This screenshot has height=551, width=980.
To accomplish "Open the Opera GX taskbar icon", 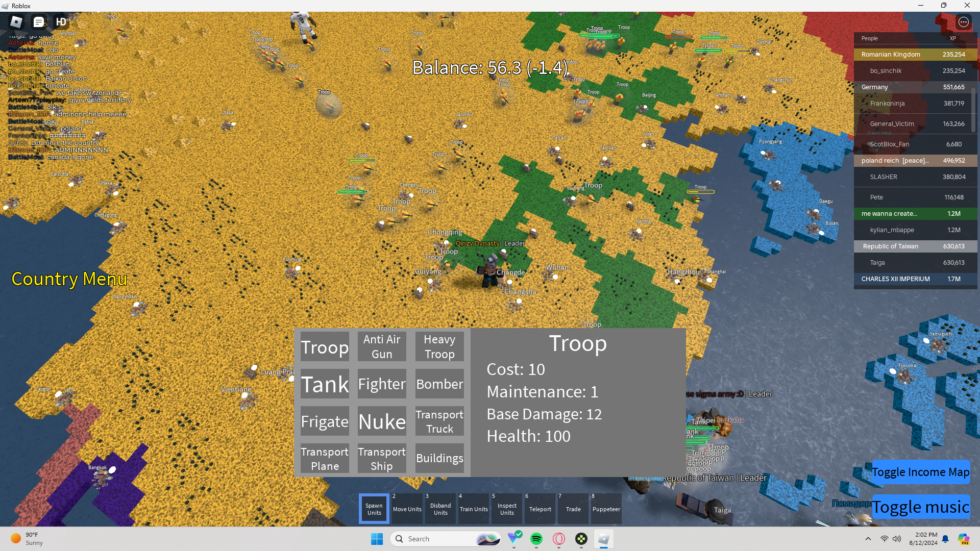I will (x=559, y=539).
